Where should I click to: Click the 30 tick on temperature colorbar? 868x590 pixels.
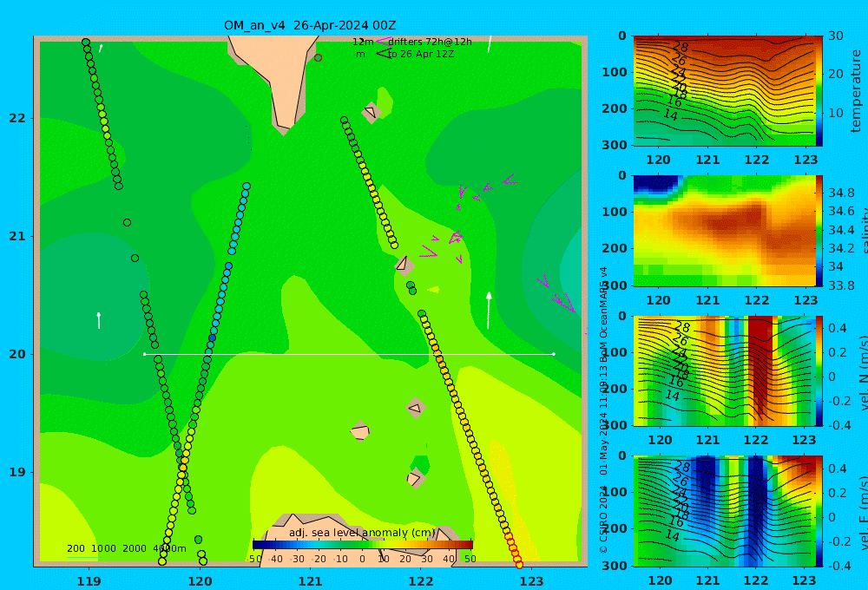click(x=836, y=36)
